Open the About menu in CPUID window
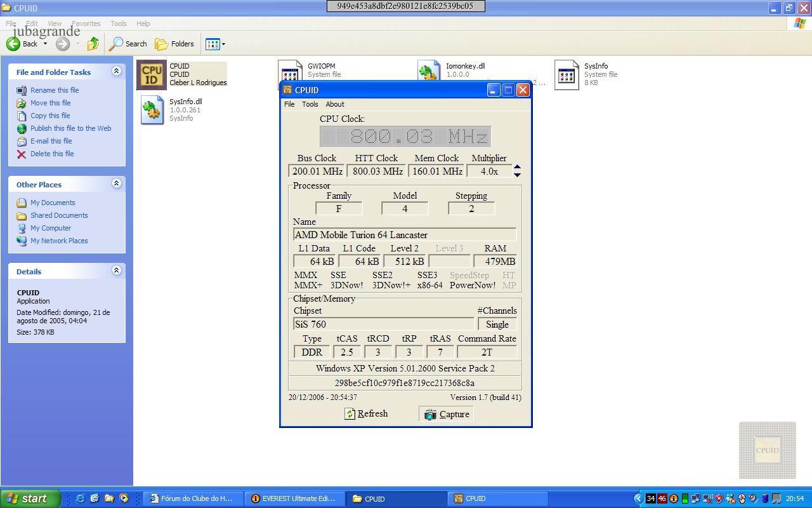 tap(335, 104)
